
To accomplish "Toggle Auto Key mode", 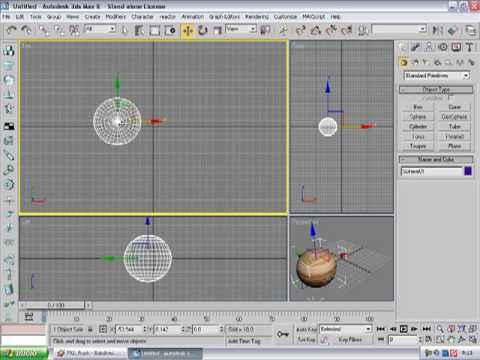I will (306, 329).
